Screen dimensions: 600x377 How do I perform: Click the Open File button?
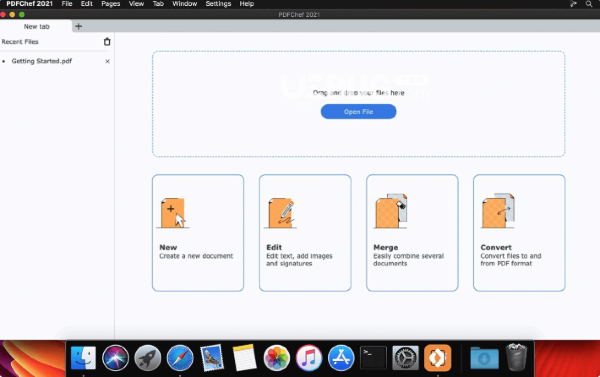point(358,112)
